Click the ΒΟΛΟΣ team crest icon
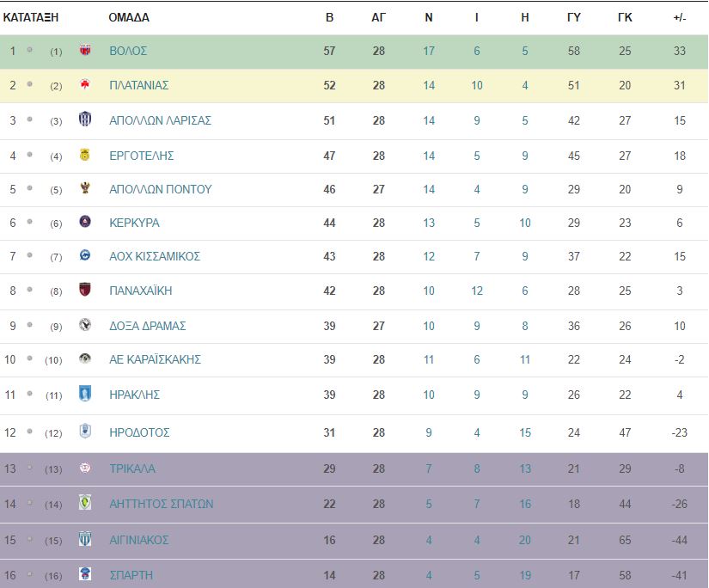Screen dimensions: 709x588 tap(84, 52)
